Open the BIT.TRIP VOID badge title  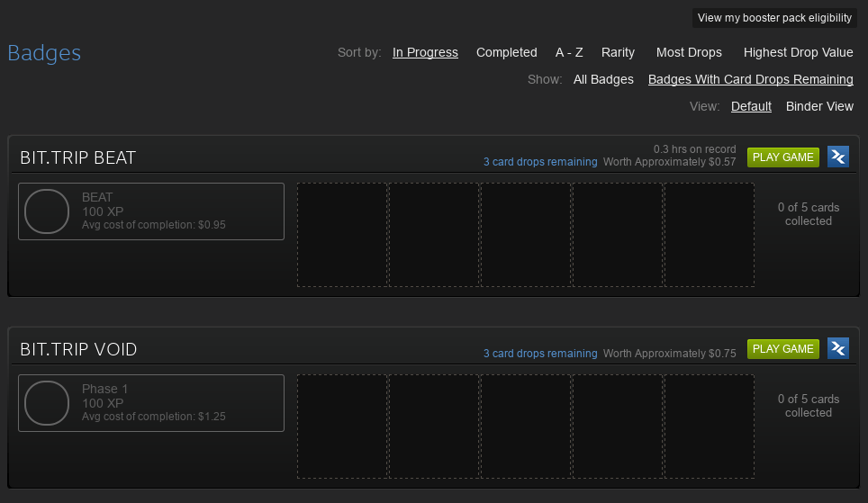[78, 349]
